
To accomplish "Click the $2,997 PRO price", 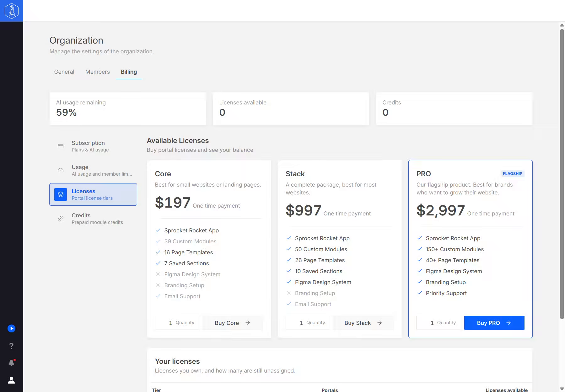I will point(441,210).
